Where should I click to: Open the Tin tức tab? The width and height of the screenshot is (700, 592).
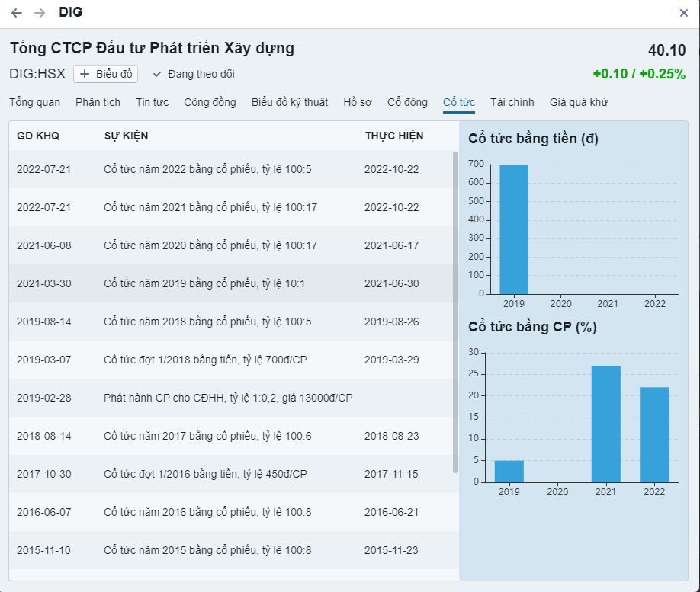(x=152, y=102)
